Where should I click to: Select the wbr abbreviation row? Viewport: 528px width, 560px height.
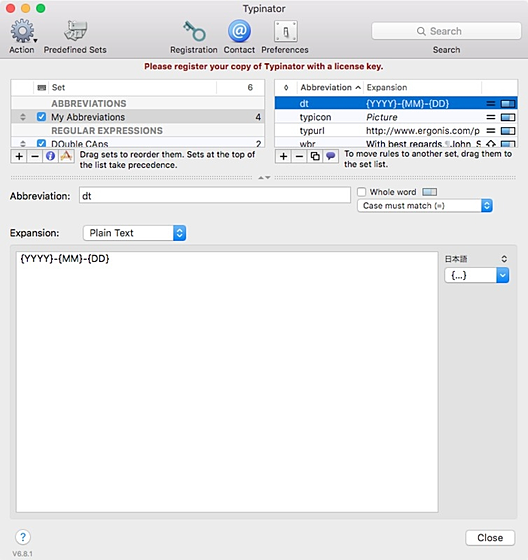click(396, 144)
